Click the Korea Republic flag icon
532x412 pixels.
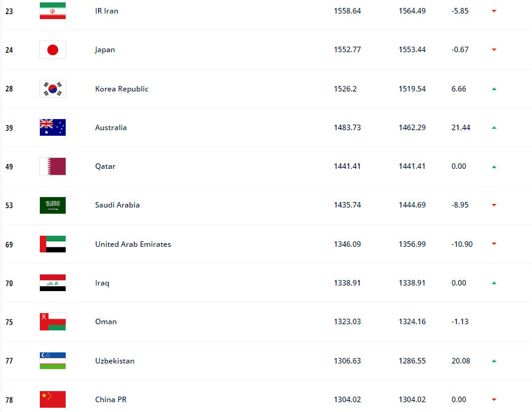click(52, 89)
